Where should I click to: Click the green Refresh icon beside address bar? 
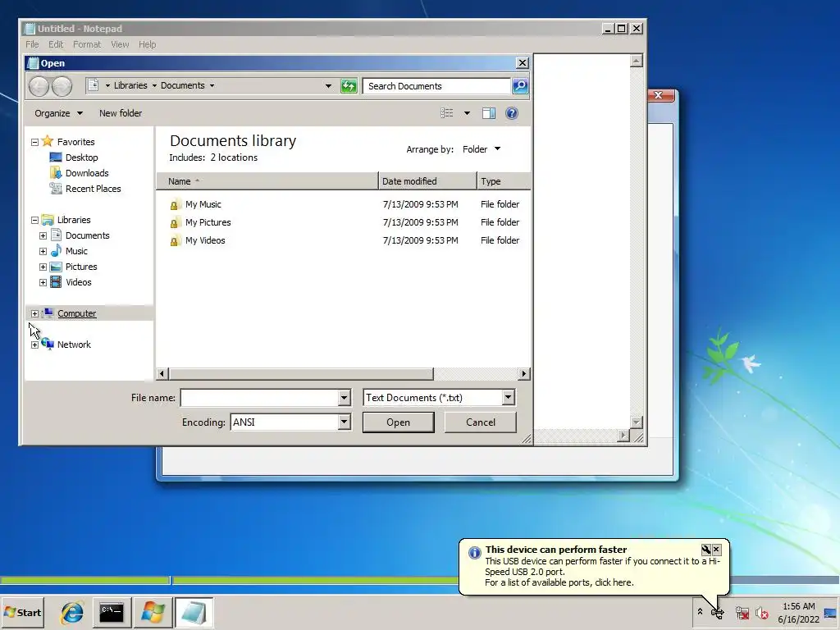click(349, 85)
